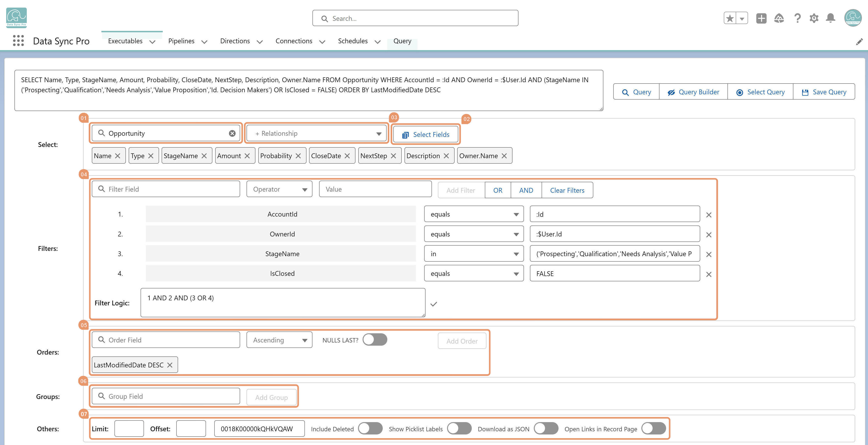Open the global actions plus icon
The height and width of the screenshot is (445, 868).
point(761,18)
